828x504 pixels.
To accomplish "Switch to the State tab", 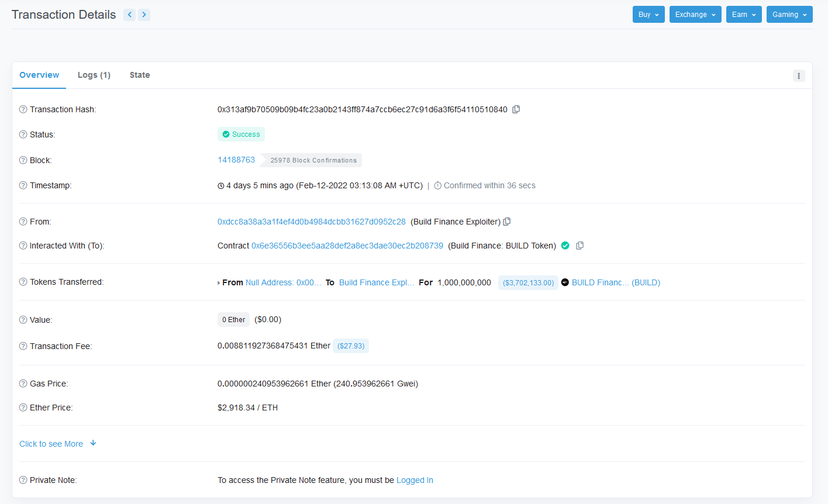I will coord(140,75).
